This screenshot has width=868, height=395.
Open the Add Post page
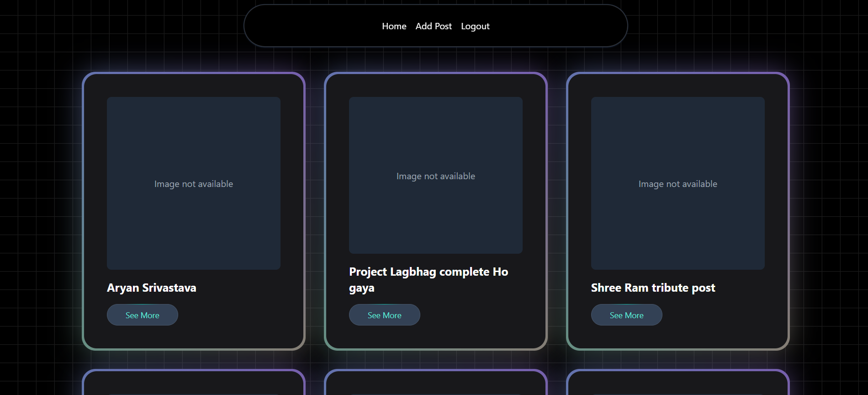coord(433,26)
